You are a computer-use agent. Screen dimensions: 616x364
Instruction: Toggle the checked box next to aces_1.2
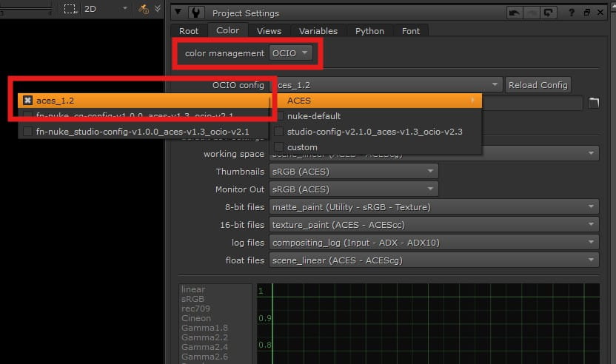27,101
